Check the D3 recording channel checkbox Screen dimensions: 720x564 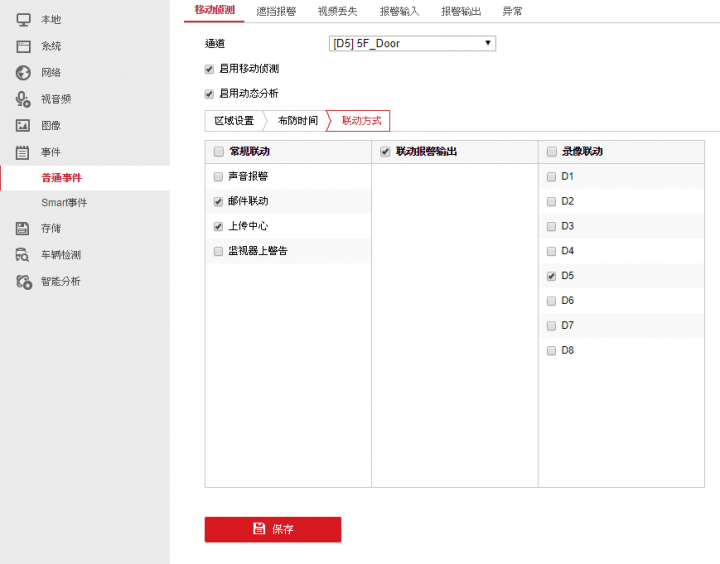pyautogui.click(x=551, y=226)
